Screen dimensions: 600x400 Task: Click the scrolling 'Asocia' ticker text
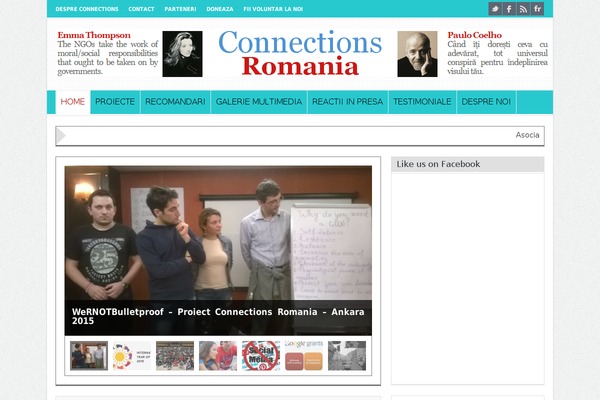tap(527, 135)
